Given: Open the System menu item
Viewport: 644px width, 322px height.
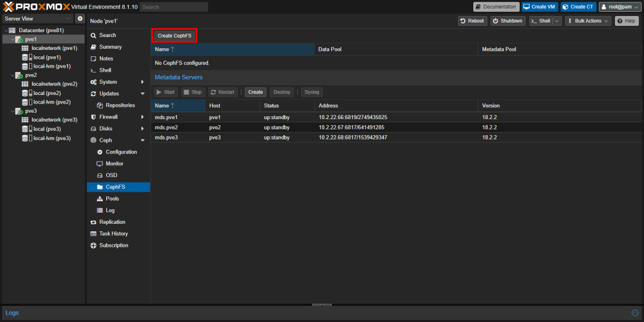Looking at the screenshot, I should [119, 82].
